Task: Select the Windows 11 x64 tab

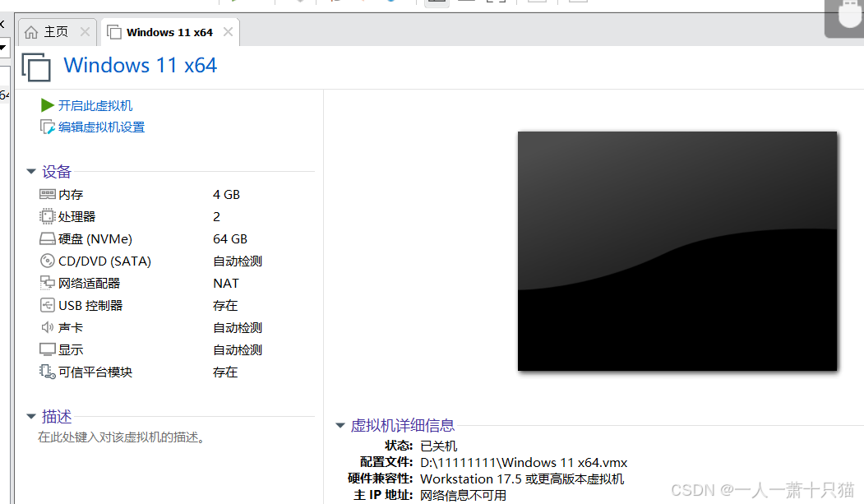Action: 169,33
